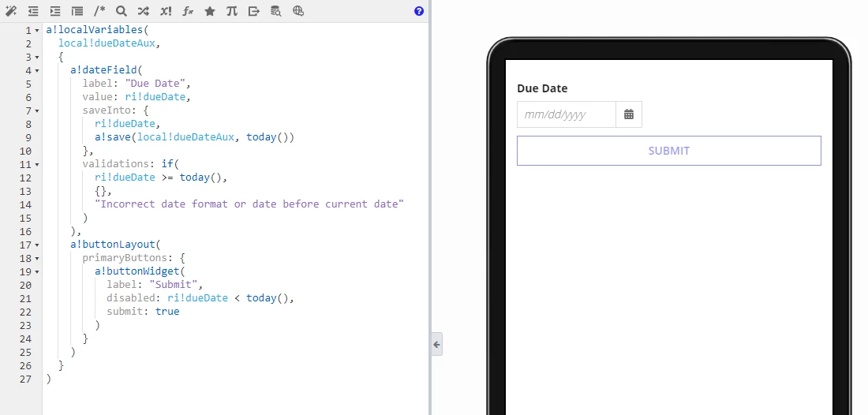Open help with blue question mark
868x415 pixels.
click(419, 11)
